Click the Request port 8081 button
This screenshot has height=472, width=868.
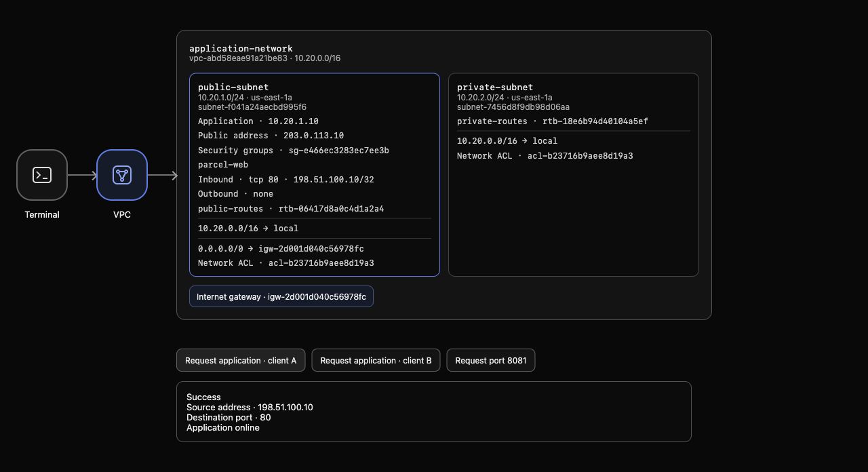[491, 360]
